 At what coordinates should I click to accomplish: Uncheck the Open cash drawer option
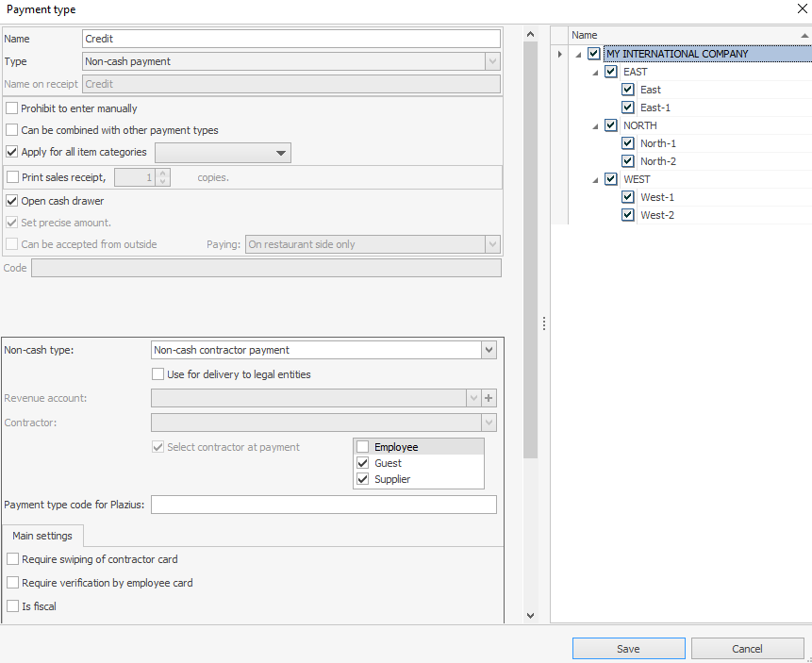pos(12,201)
